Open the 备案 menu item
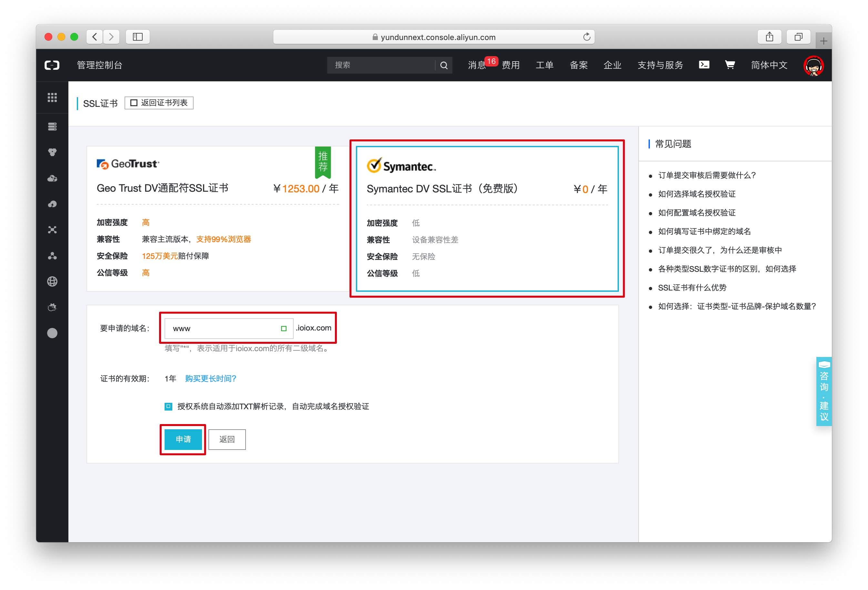 (579, 65)
